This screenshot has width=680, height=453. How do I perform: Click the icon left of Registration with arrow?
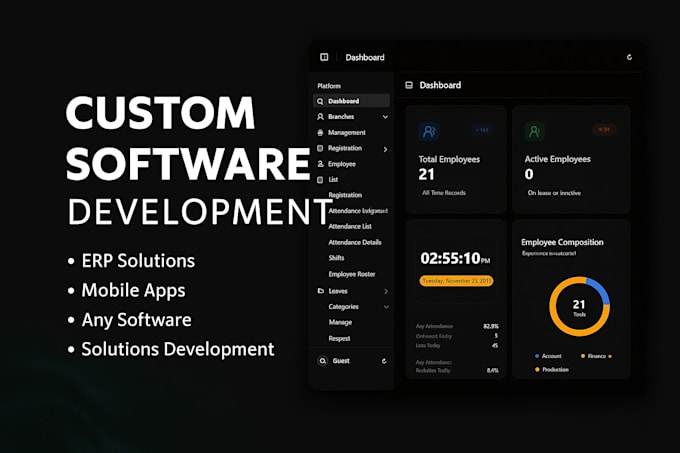pos(320,148)
